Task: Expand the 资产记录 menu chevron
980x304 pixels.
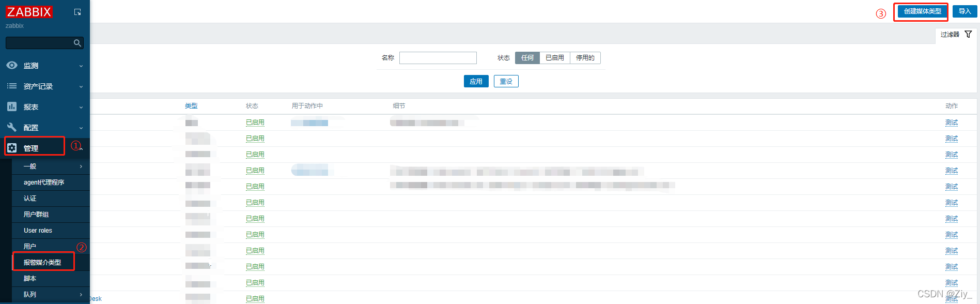Action: click(x=81, y=87)
